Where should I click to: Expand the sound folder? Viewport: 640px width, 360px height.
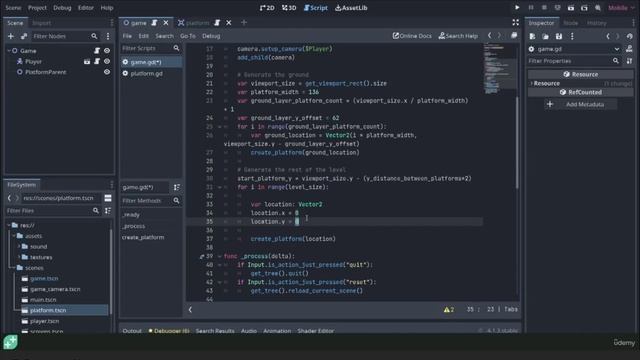click(19, 247)
